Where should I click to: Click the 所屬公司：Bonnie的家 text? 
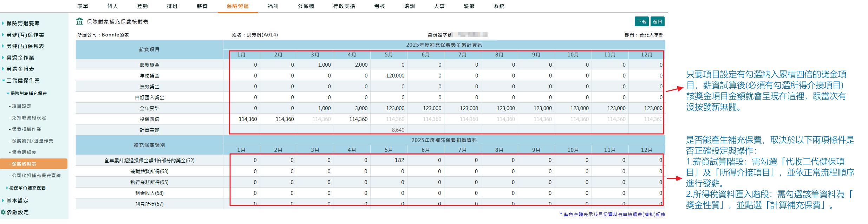[x=103, y=35]
